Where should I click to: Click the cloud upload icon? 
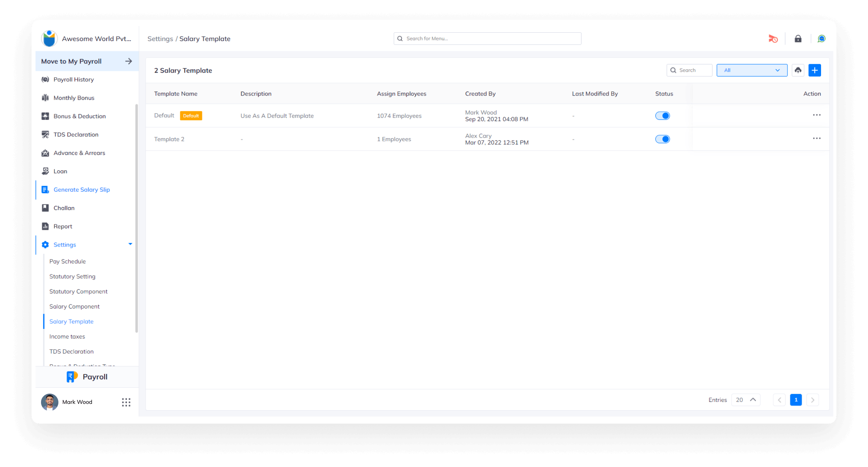pyautogui.click(x=798, y=70)
